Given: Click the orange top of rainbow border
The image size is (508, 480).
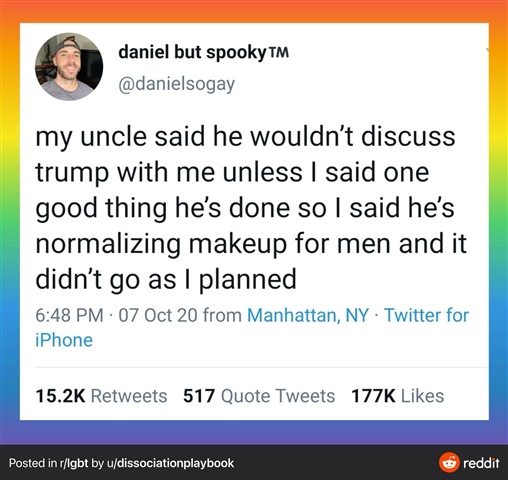Looking at the screenshot, I should pyautogui.click(x=254, y=11).
